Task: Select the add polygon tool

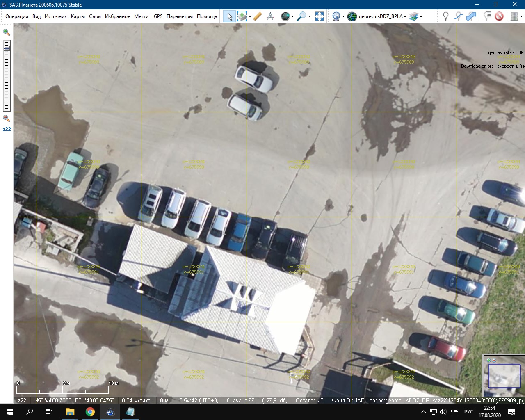Action: click(472, 16)
